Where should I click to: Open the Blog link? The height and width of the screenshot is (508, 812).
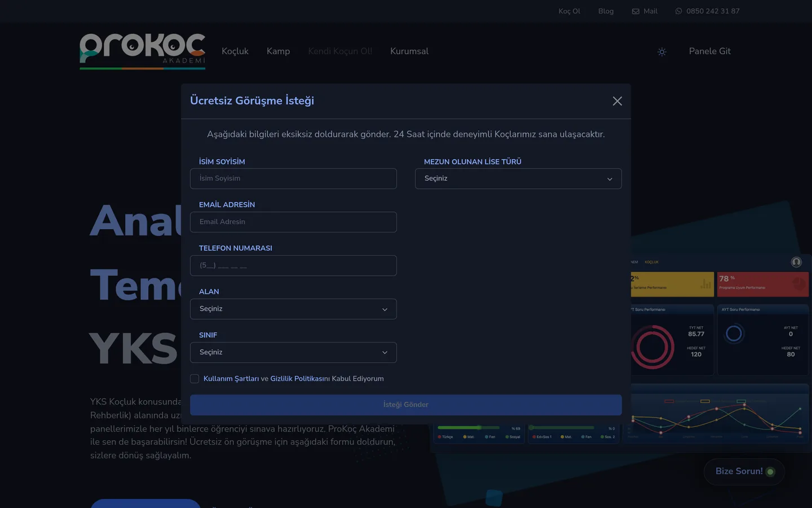pos(606,11)
